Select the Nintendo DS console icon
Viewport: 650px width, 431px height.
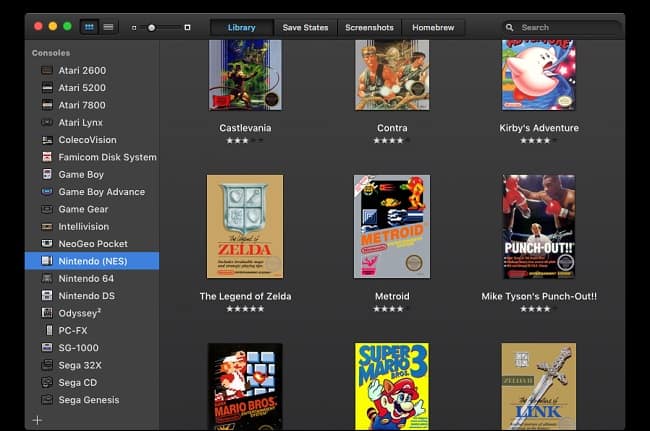(x=47, y=296)
